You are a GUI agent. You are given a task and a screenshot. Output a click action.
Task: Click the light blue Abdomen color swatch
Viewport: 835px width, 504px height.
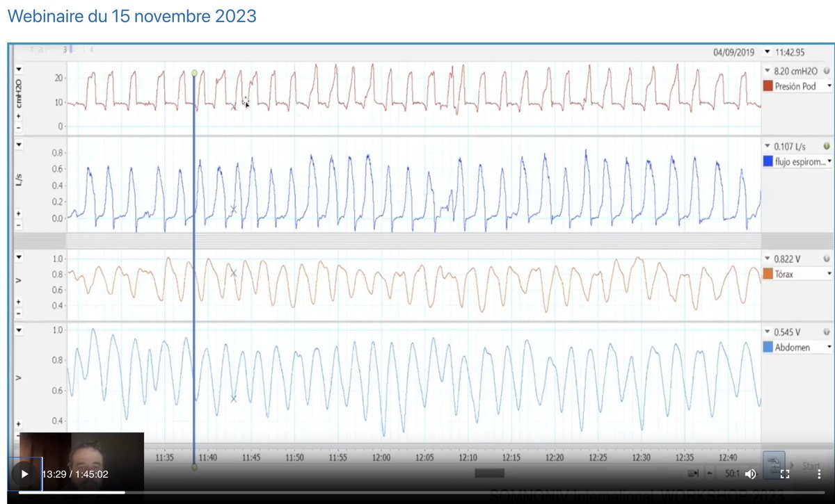coord(768,347)
